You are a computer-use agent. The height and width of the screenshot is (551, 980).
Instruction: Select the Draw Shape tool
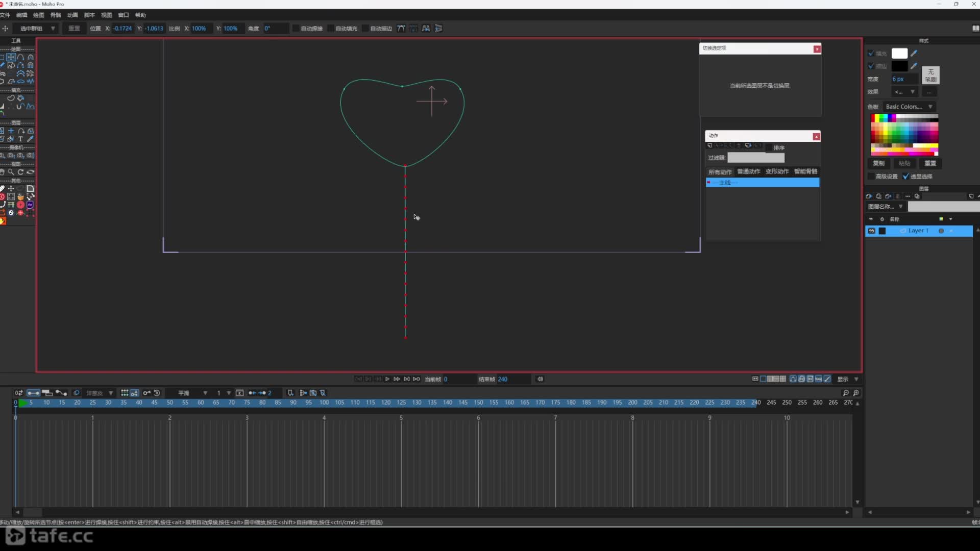pyautogui.click(x=11, y=65)
